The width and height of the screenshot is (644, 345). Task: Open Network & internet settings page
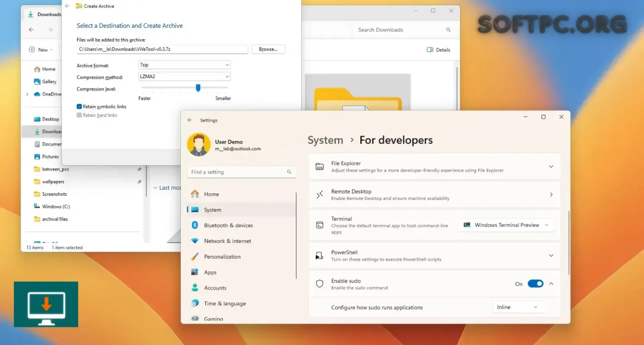pyautogui.click(x=242, y=241)
